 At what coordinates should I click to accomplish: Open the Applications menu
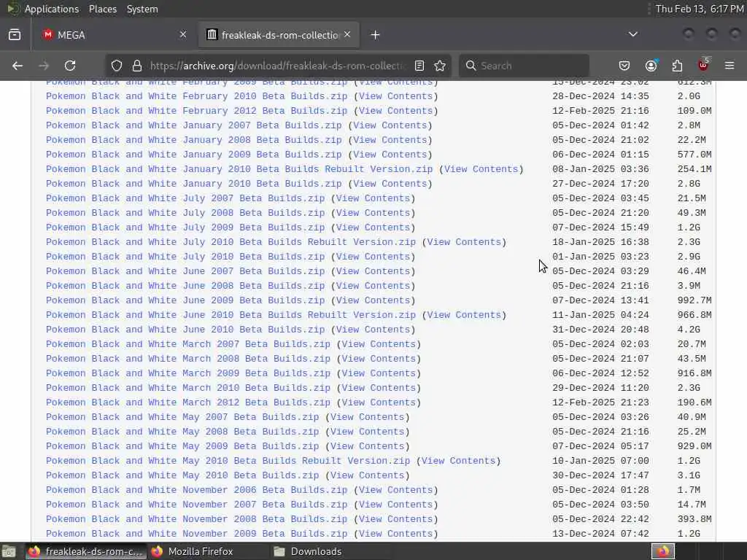(x=52, y=9)
